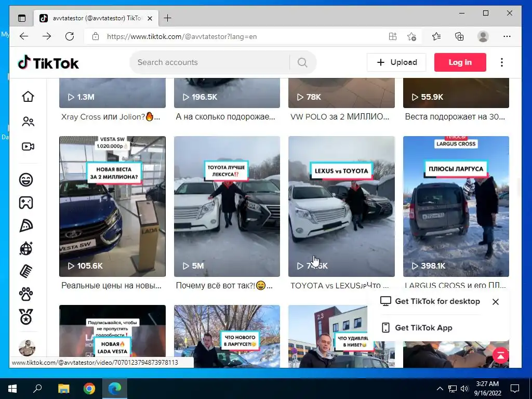This screenshot has height=399, width=532.
Task: Open the suggested account avatar in sidebar
Action: click(27, 348)
